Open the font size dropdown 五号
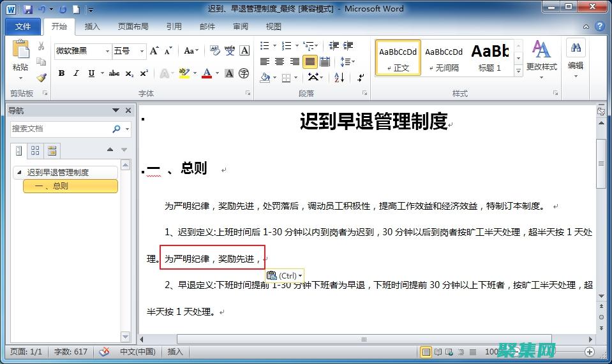612x364 pixels. click(142, 51)
